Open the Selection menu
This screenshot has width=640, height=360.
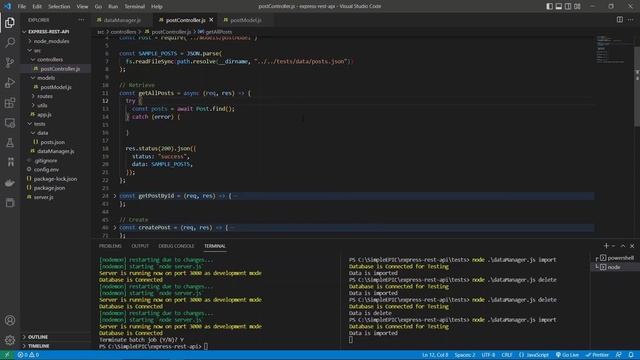point(59,6)
